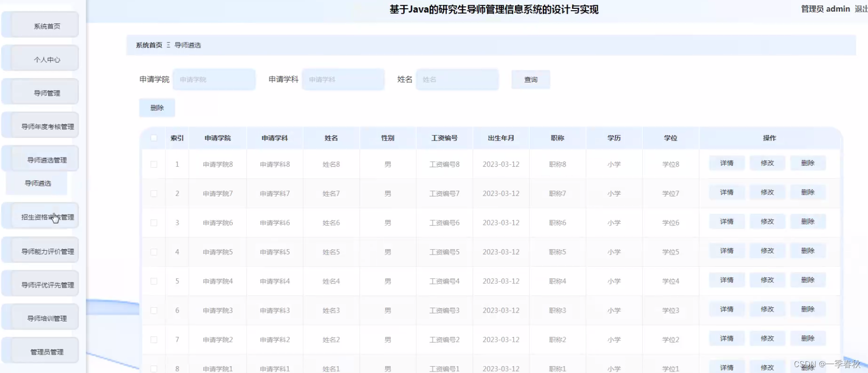Check the checkbox for row 申请学院5
The width and height of the screenshot is (868, 373).
click(x=154, y=252)
